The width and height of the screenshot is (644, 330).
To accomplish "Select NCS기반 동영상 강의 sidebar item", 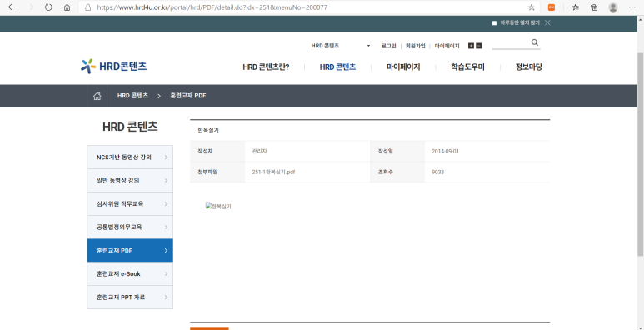I will tap(130, 157).
